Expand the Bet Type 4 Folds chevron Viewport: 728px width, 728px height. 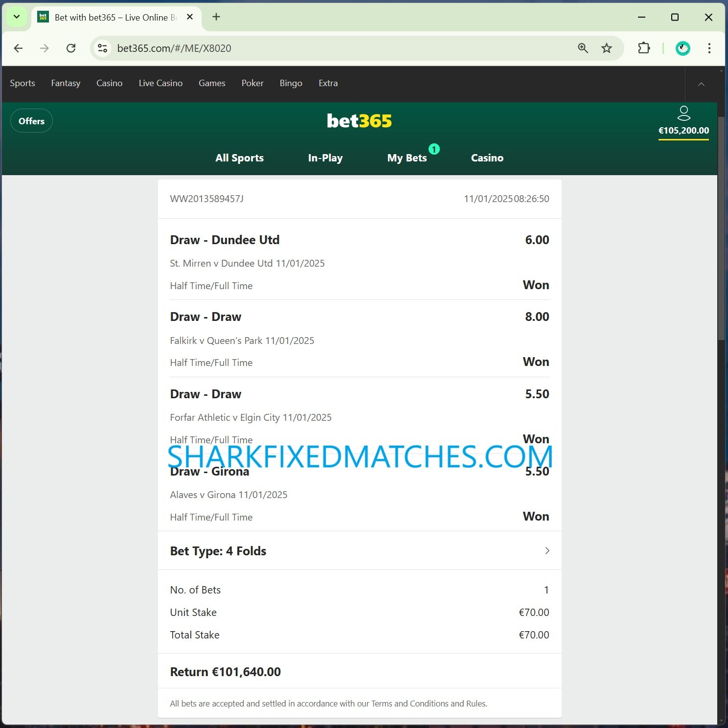pyautogui.click(x=547, y=551)
